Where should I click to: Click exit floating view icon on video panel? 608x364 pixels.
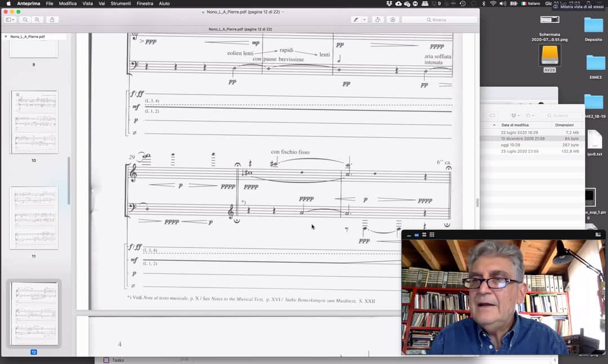598,235
